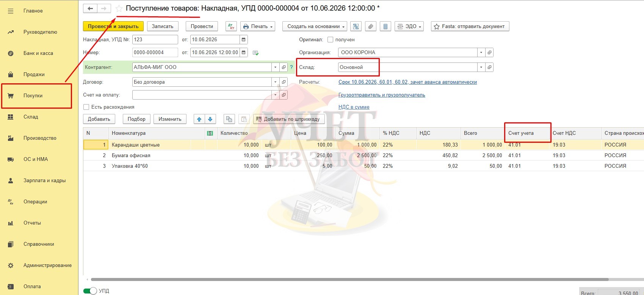Move row up with blue up arrow
The width and height of the screenshot is (644, 295).
199,119
